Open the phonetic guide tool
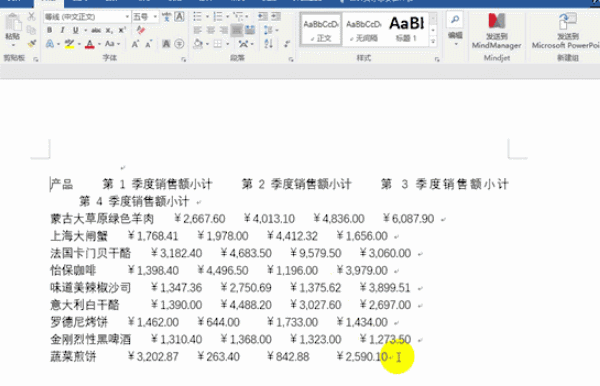600x386 pixels. [166, 16]
